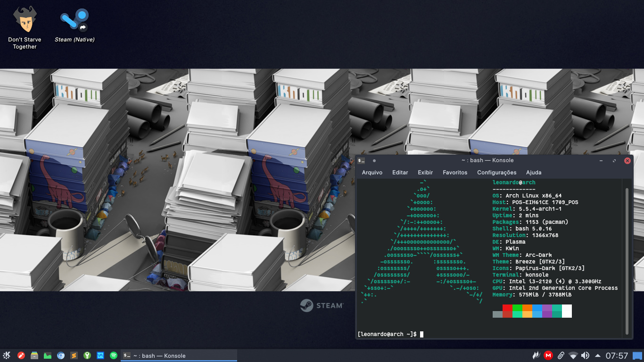The width and height of the screenshot is (644, 362).
Task: Open the Favoritos menu in Konsole
Action: pyautogui.click(x=455, y=173)
